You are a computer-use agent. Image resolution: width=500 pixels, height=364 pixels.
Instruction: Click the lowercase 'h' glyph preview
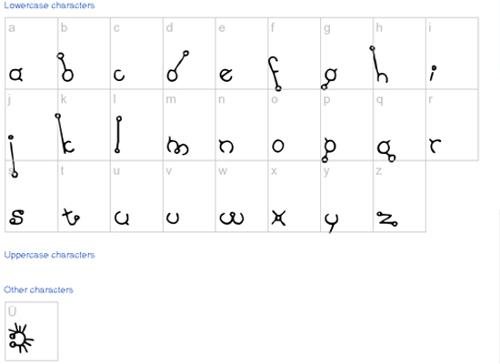(x=379, y=64)
